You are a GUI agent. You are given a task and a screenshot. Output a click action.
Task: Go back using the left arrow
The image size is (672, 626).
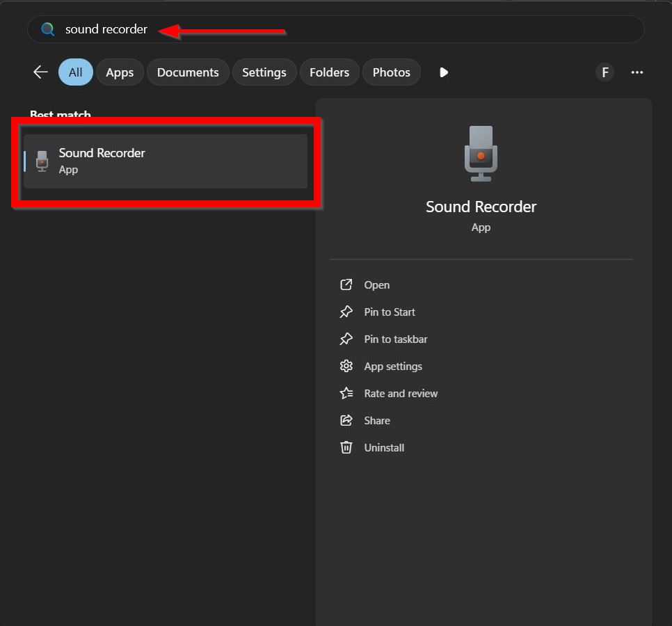pyautogui.click(x=40, y=72)
